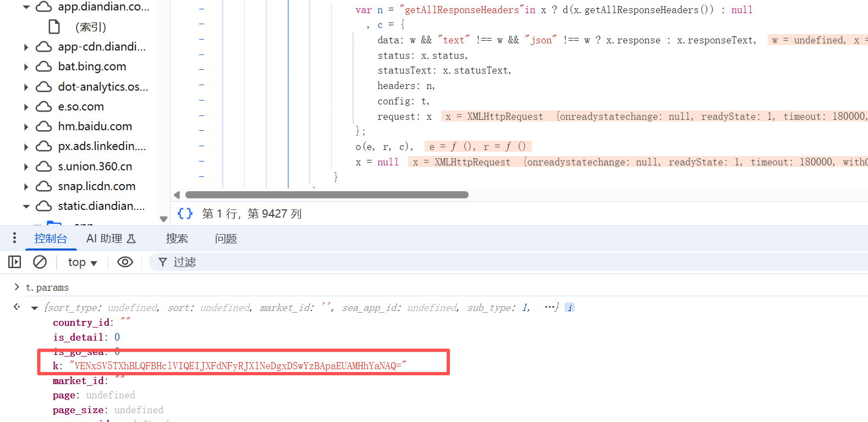
Task: Click the '…' ellipsis in the object preview
Action: click(x=549, y=307)
